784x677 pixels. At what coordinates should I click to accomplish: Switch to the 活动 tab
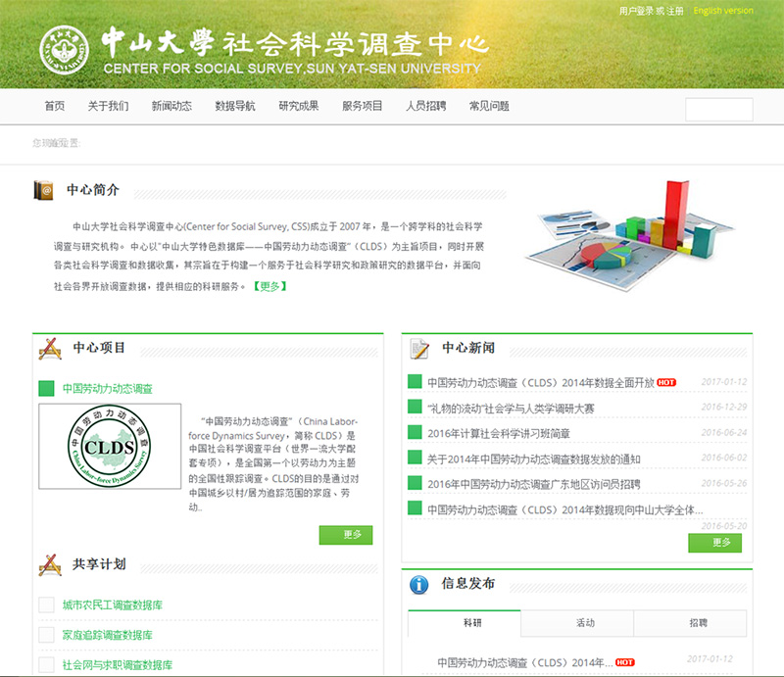point(577,623)
